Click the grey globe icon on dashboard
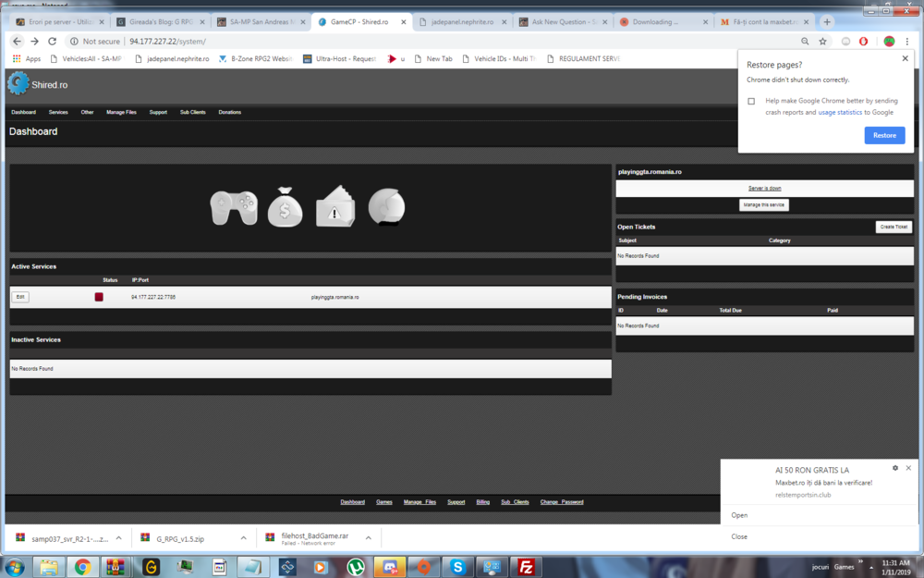The width and height of the screenshot is (924, 578). 386,207
